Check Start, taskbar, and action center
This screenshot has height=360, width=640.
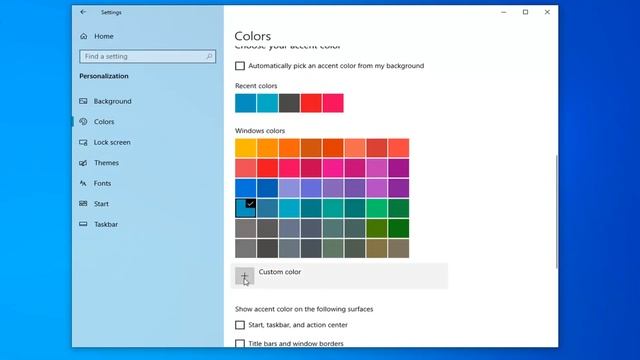[x=240, y=325]
